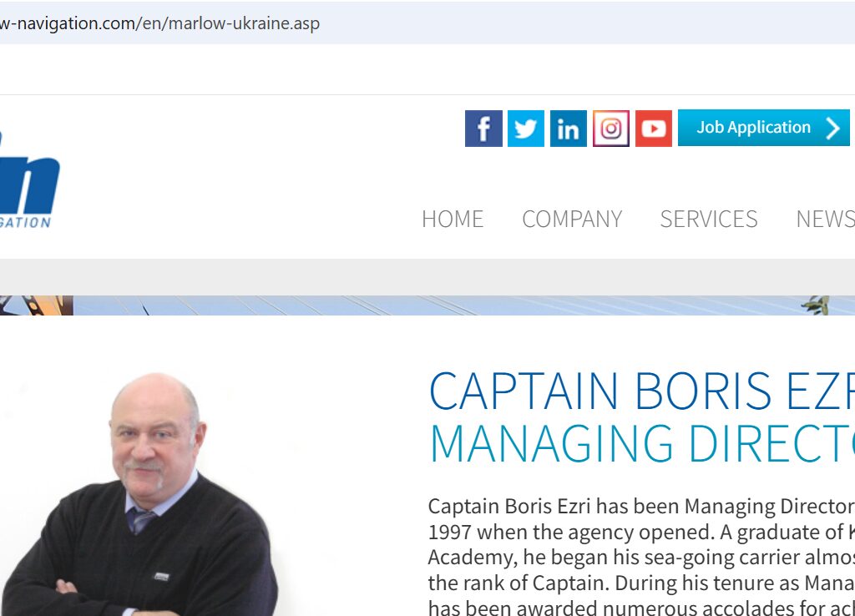Click the chevron arrow on Job Application
The height and width of the screenshot is (616, 855).
point(832,128)
